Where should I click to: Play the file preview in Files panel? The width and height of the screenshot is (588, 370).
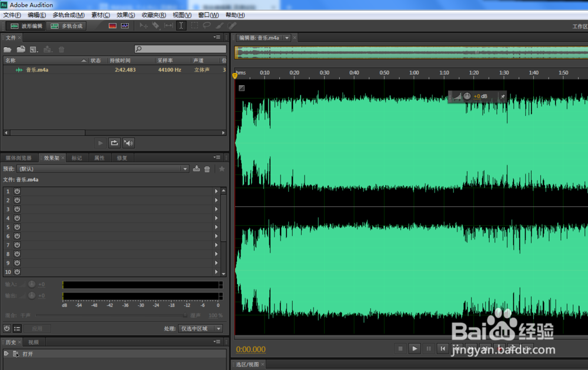click(101, 143)
